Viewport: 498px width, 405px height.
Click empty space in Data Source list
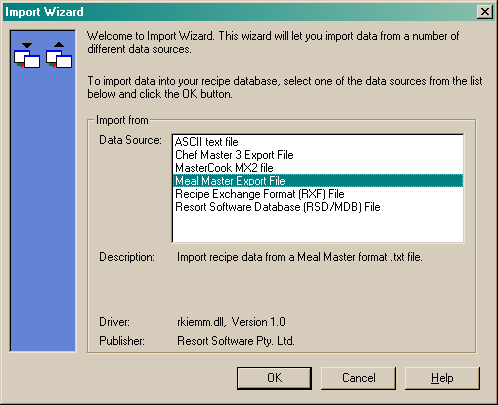pyautogui.click(x=318, y=227)
